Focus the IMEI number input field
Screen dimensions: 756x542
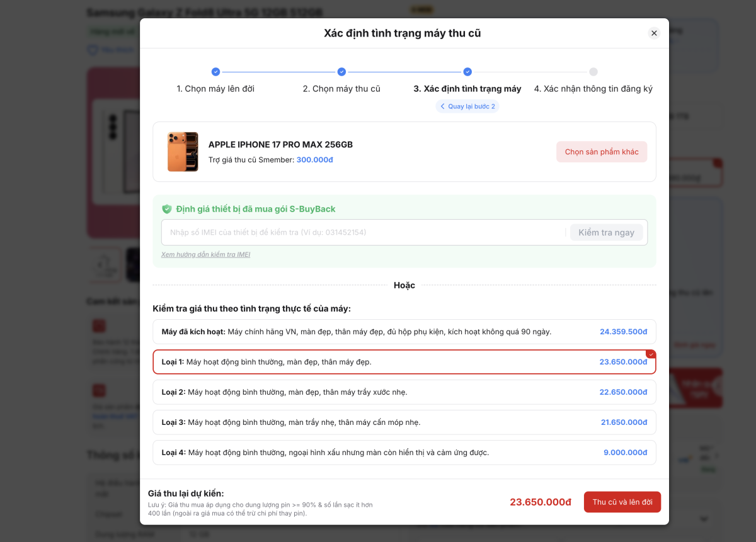tap(364, 232)
